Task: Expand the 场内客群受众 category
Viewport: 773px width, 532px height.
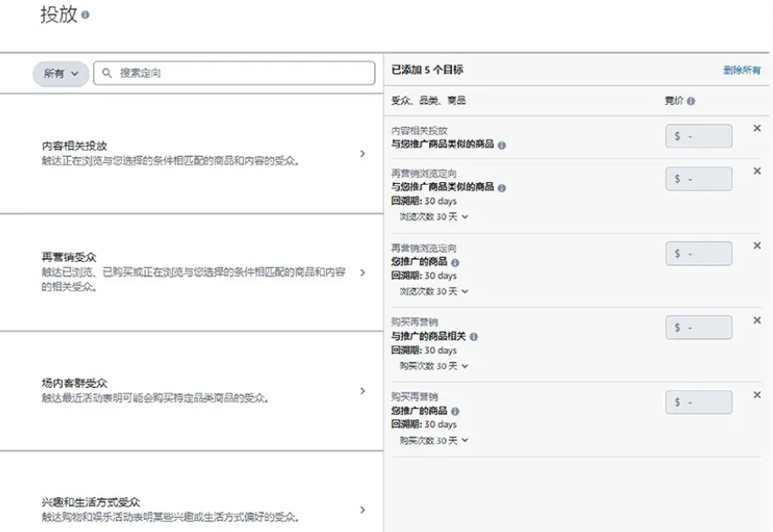Action: (x=363, y=391)
